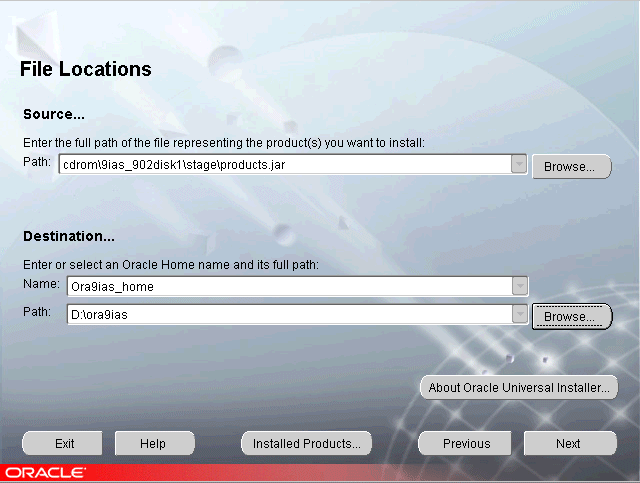The image size is (640, 483).
Task: Click the File Locations heading
Action: pyautogui.click(x=86, y=69)
